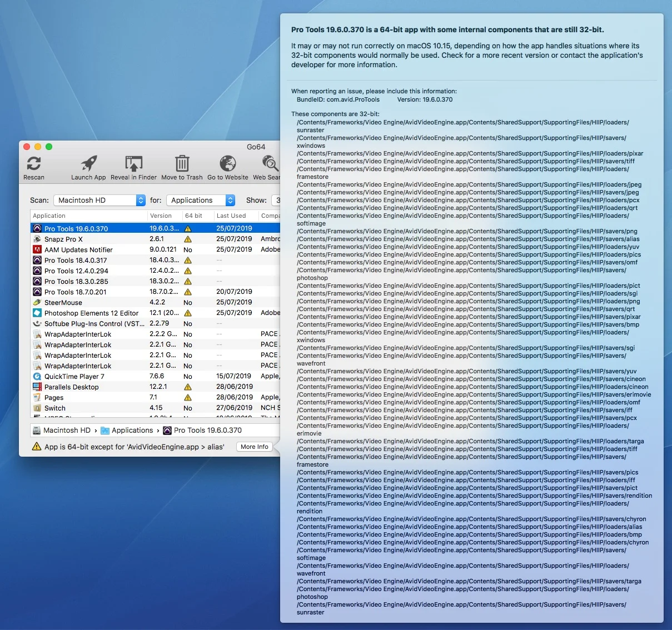
Task: Click Photoshop Elements 12 Editor icon
Action: pyautogui.click(x=37, y=313)
